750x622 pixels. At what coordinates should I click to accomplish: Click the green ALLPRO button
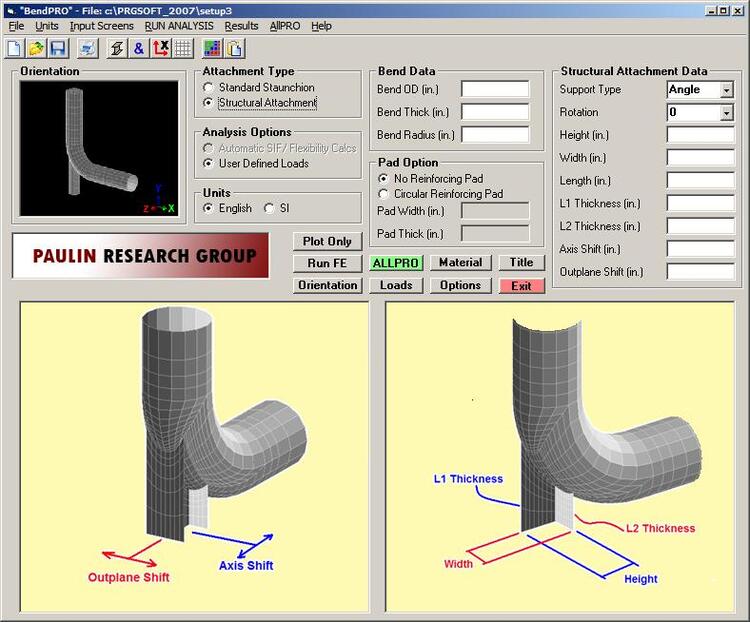(x=396, y=263)
